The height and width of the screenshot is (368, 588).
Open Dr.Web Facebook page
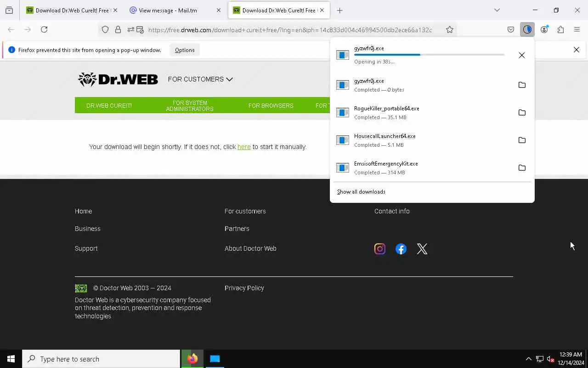[x=401, y=249]
